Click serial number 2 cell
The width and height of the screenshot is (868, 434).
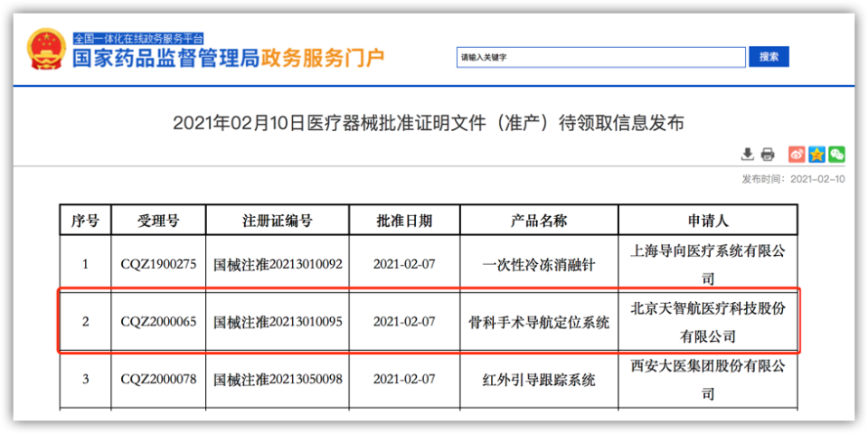pos(85,322)
